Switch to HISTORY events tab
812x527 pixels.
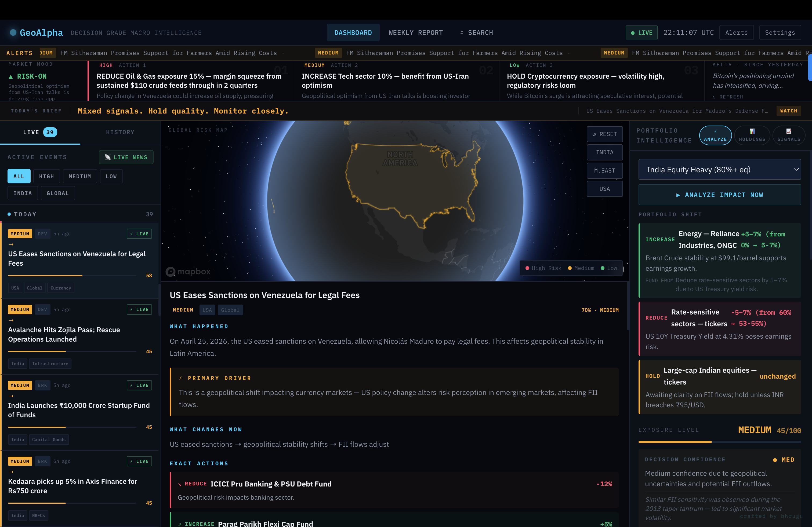click(x=120, y=132)
